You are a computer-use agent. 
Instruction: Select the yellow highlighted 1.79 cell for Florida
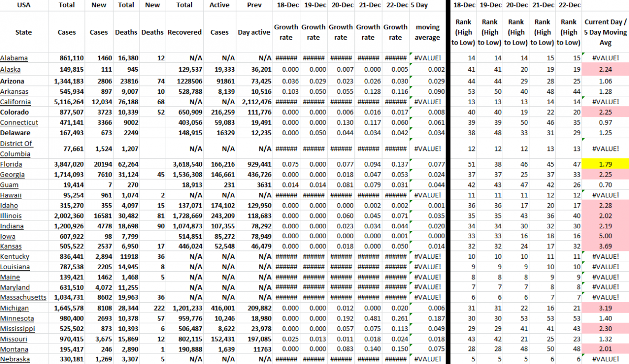coord(605,164)
